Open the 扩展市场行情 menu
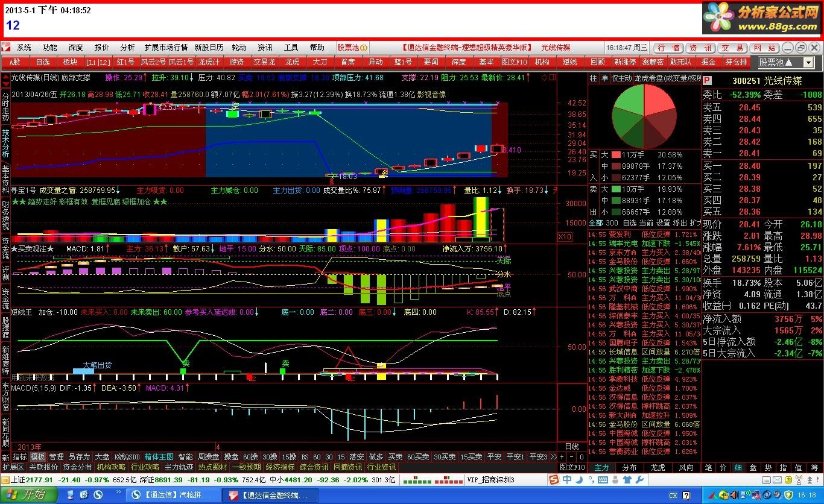824x504 pixels. pos(166,48)
